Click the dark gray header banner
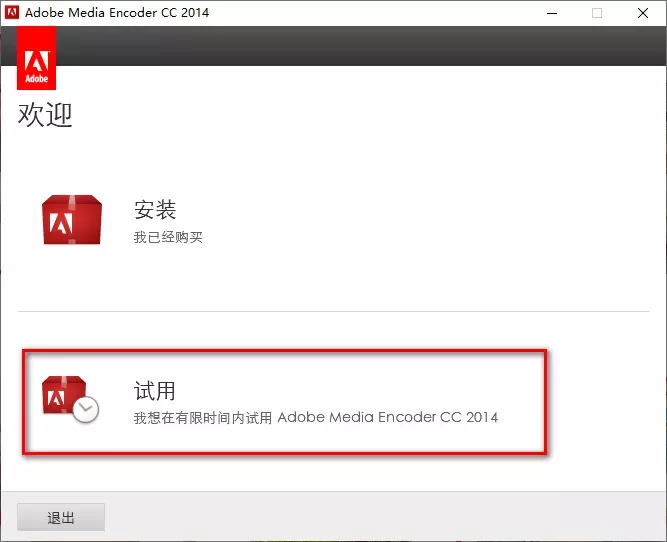This screenshot has height=542, width=667. point(360,46)
